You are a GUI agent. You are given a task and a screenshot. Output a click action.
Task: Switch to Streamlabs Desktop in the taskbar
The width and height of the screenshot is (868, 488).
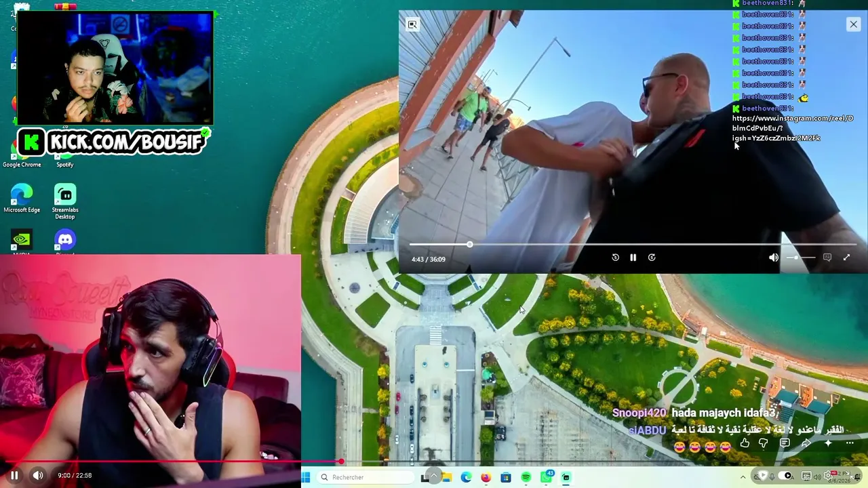click(x=566, y=477)
